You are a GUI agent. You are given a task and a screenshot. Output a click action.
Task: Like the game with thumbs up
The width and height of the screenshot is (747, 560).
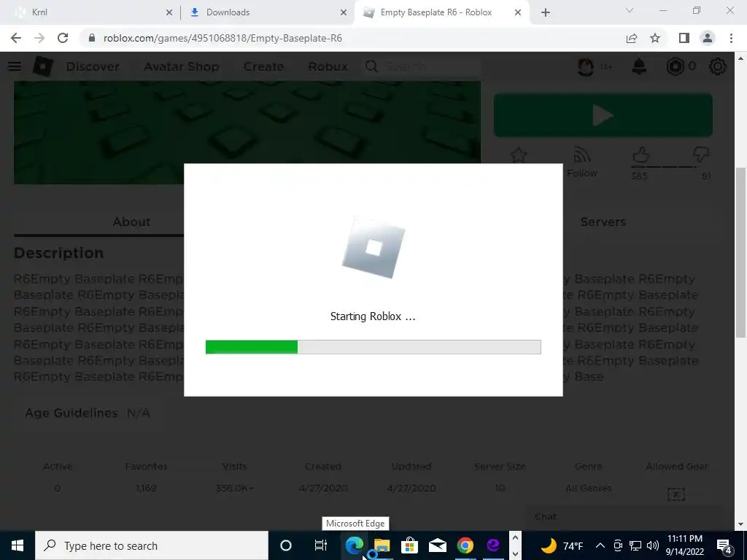(x=640, y=155)
